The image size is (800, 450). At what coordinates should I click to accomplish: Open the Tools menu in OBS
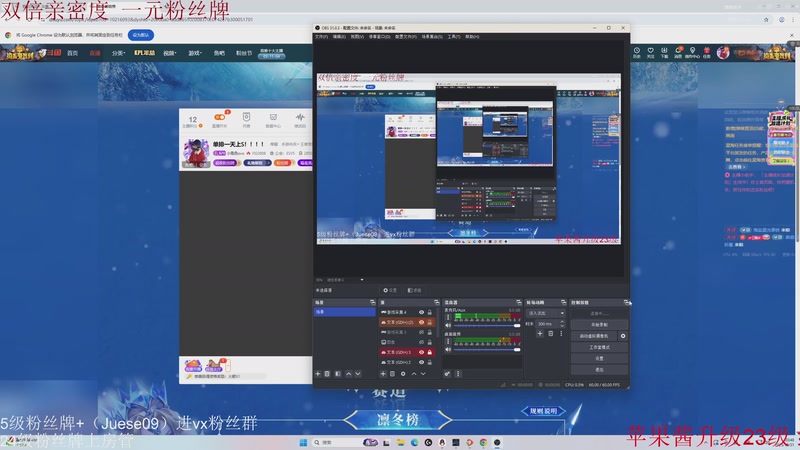click(454, 37)
